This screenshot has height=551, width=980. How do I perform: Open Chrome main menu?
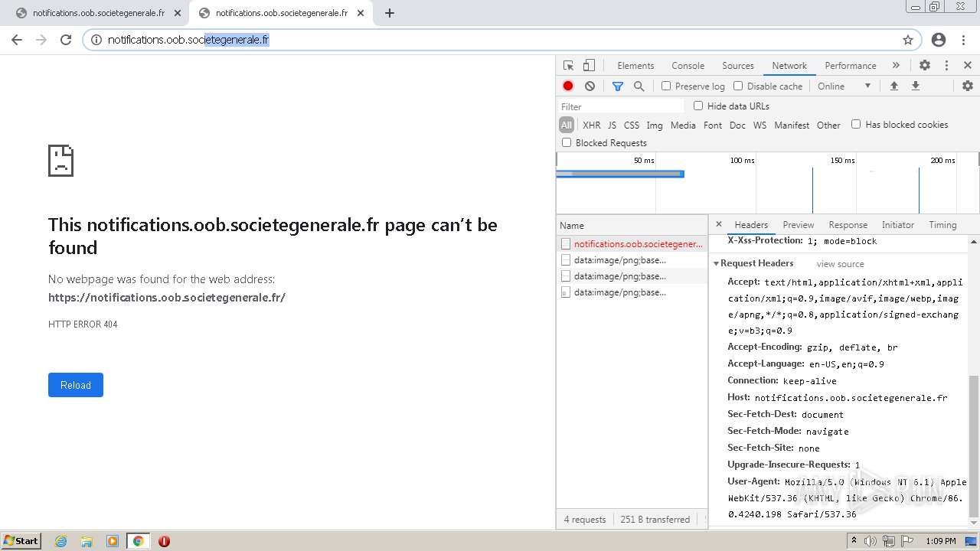(x=963, y=40)
